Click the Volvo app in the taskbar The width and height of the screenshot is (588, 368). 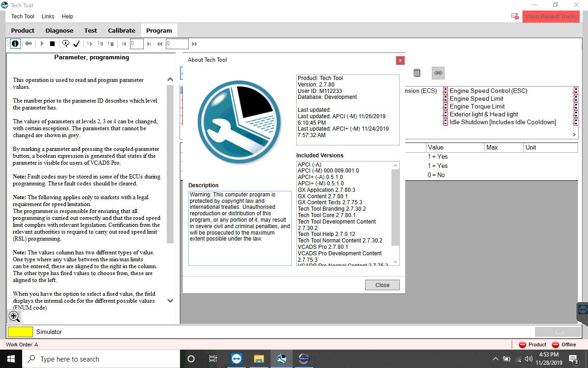point(304,359)
